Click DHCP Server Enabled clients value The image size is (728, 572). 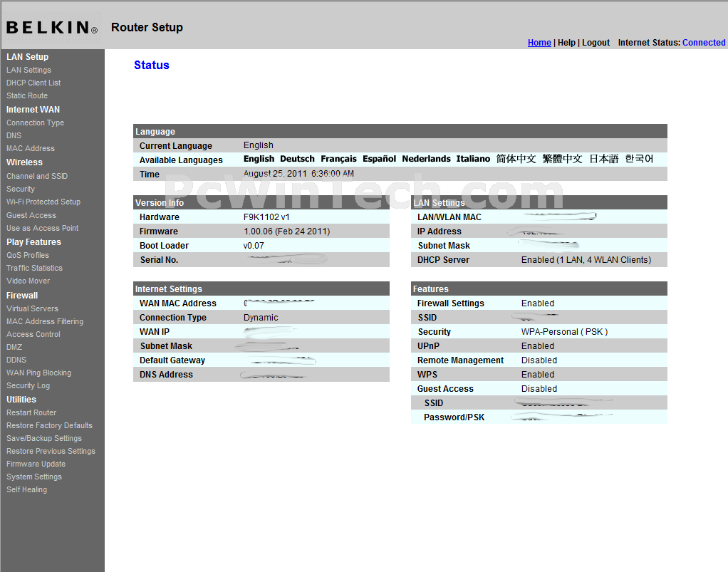(x=586, y=260)
